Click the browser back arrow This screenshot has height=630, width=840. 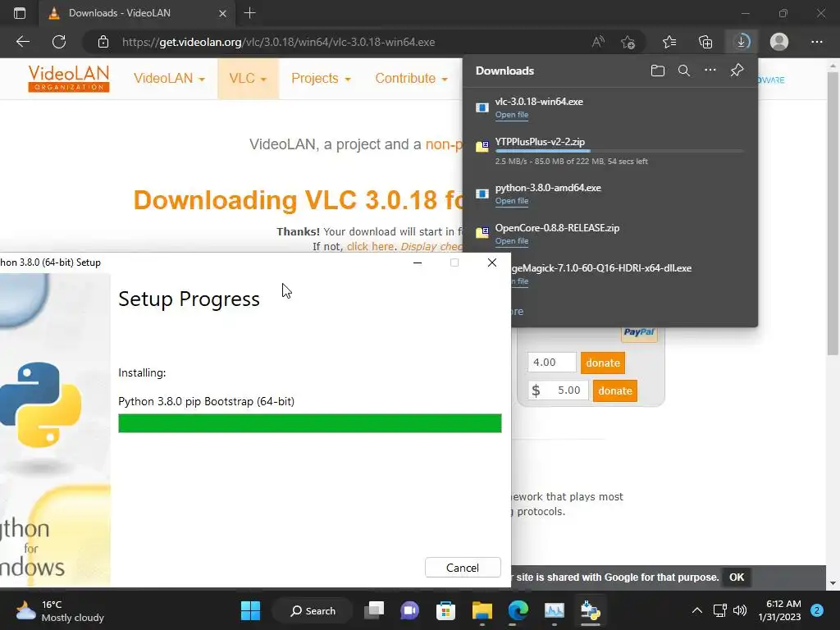[x=22, y=42]
